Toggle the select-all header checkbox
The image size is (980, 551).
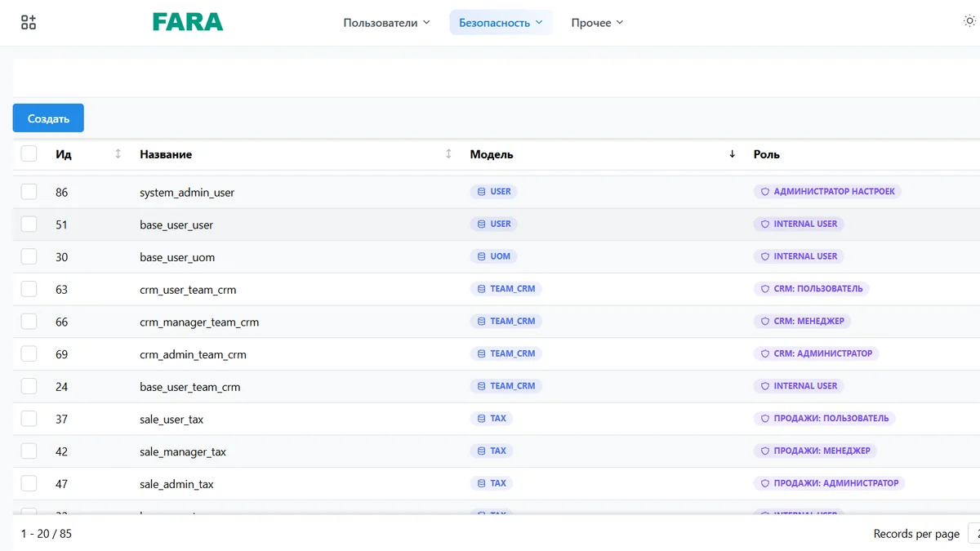(x=29, y=153)
